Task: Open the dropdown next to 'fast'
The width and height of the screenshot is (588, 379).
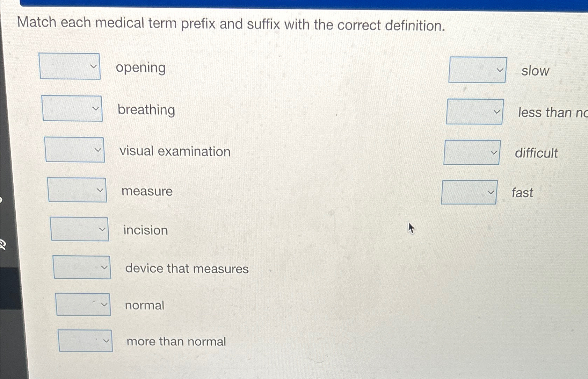Action: [x=469, y=192]
